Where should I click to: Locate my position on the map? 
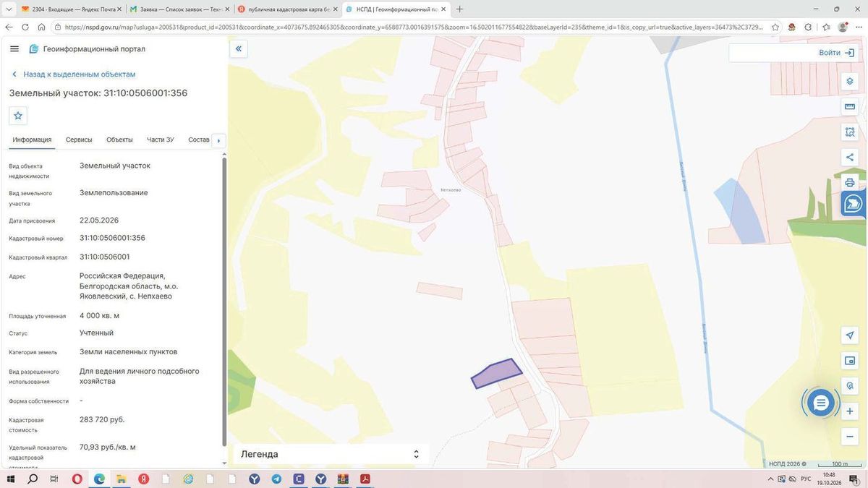coord(850,335)
